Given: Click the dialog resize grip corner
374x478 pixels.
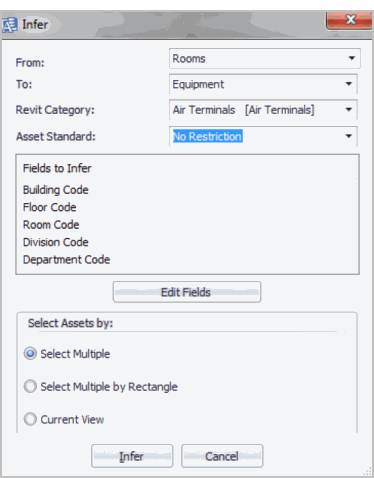Looking at the screenshot, I should (x=367, y=471).
